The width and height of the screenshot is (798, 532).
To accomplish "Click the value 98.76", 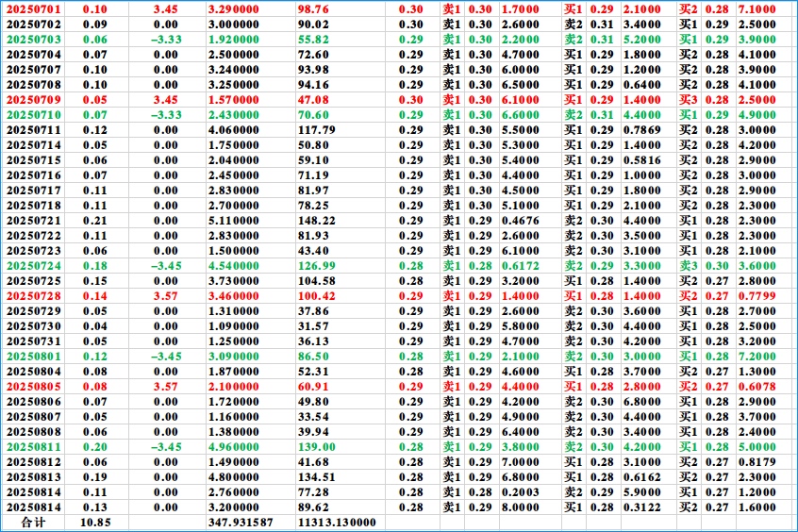I will point(313,9).
